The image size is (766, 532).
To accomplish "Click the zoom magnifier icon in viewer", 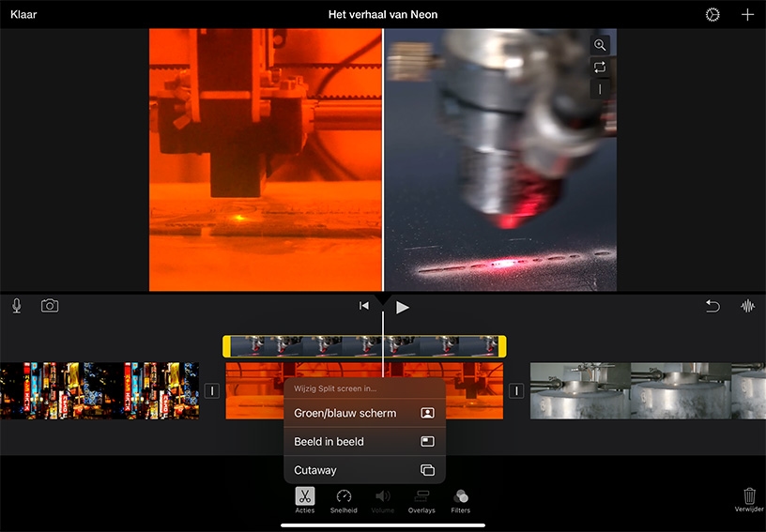I will (600, 45).
